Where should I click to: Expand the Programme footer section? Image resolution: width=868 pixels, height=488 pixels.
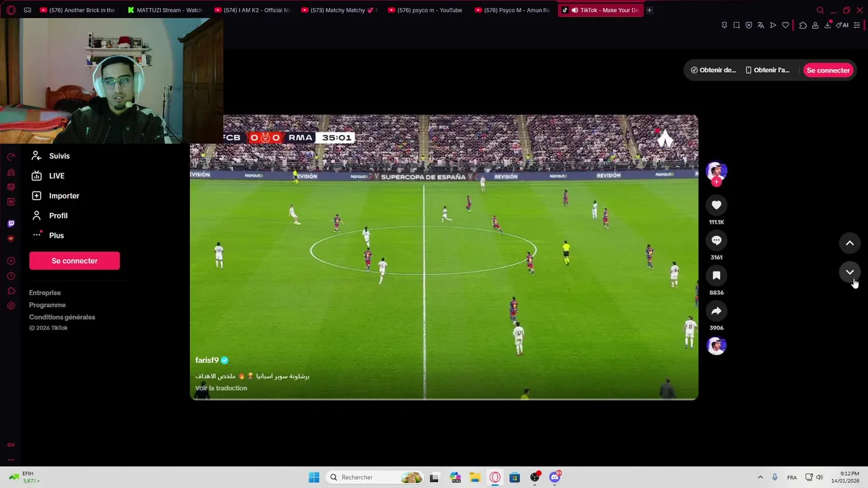click(x=47, y=305)
